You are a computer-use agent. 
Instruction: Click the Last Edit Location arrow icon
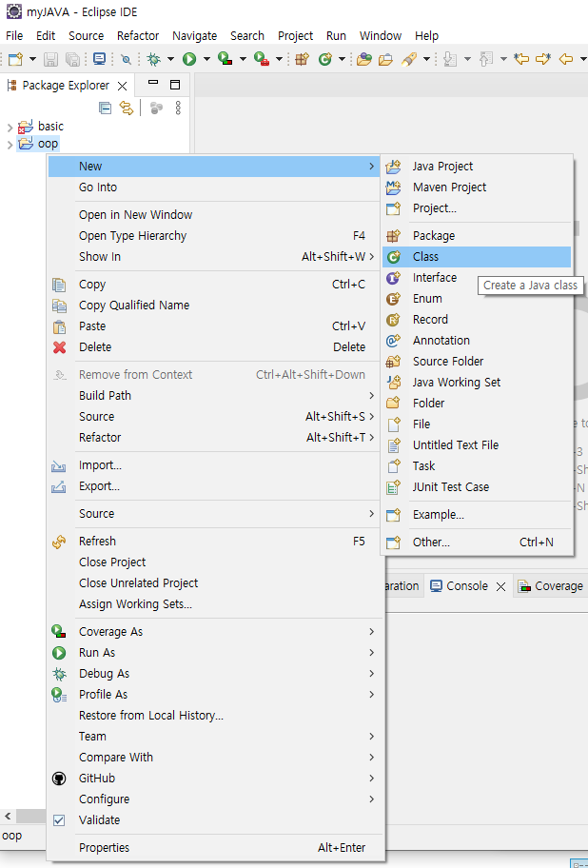(521, 59)
